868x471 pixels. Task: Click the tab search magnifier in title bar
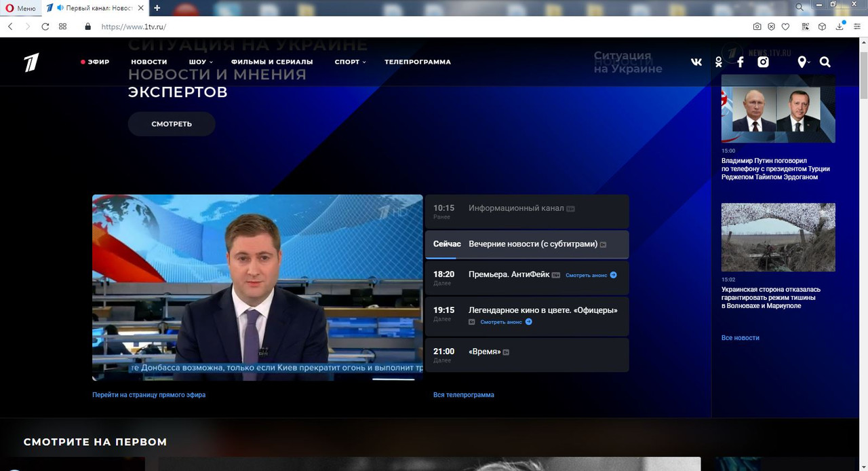[x=800, y=6]
